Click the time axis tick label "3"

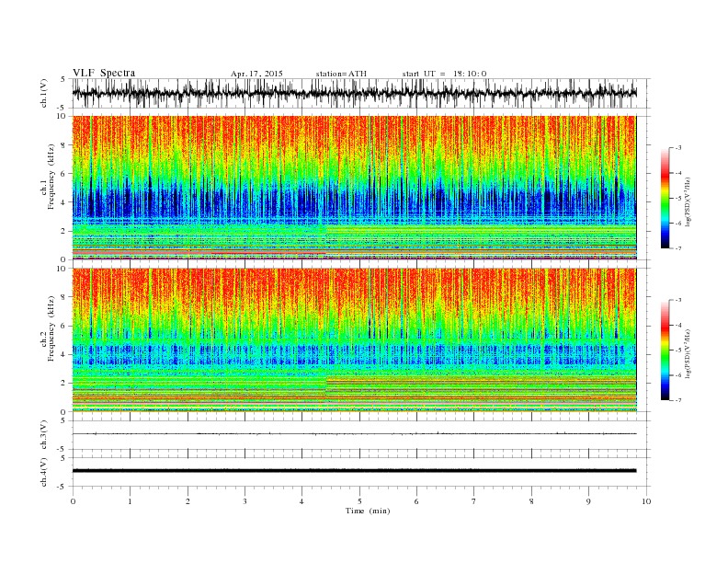[x=245, y=501]
